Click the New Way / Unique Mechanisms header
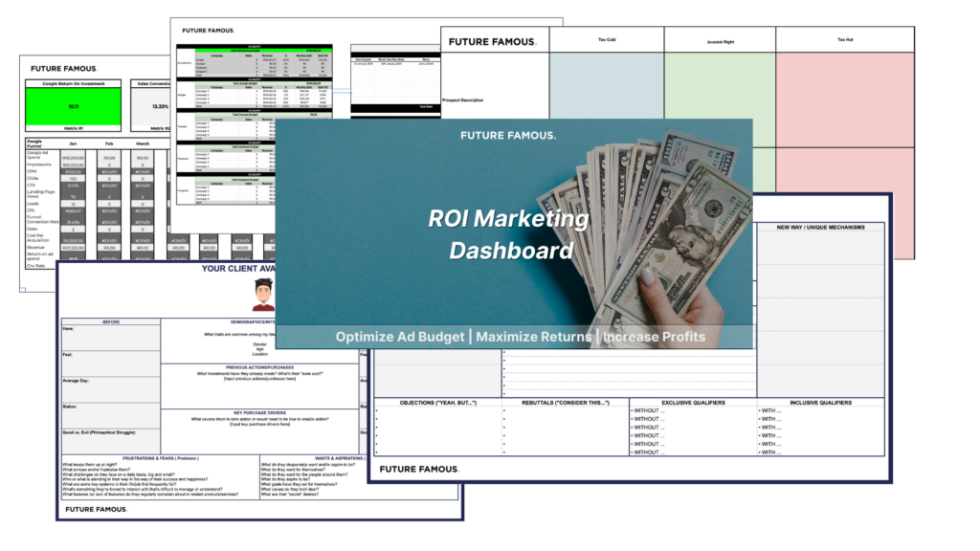This screenshot has width=980, height=551. point(820,228)
